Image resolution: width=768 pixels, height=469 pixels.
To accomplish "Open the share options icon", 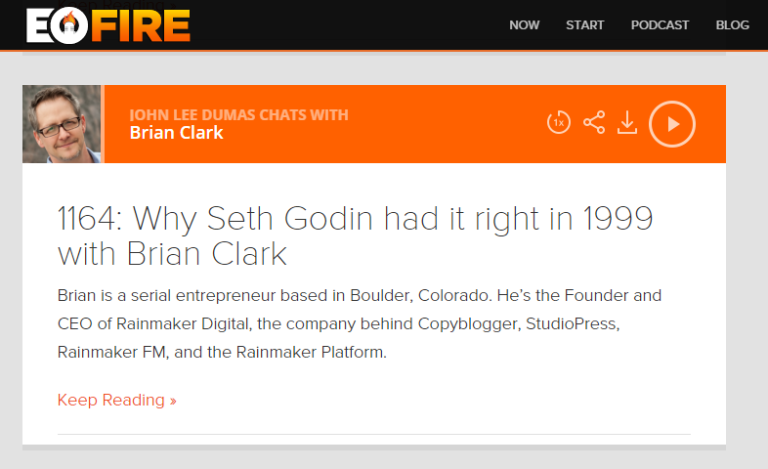I will tap(594, 123).
